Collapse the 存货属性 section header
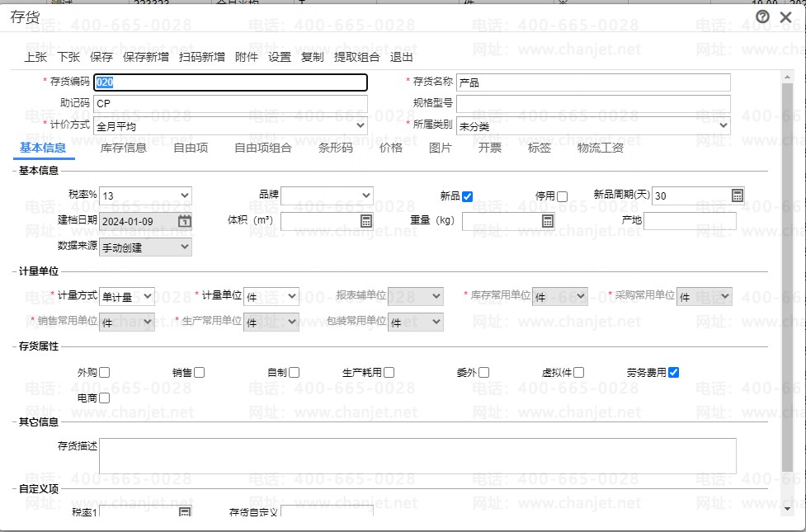 39,346
